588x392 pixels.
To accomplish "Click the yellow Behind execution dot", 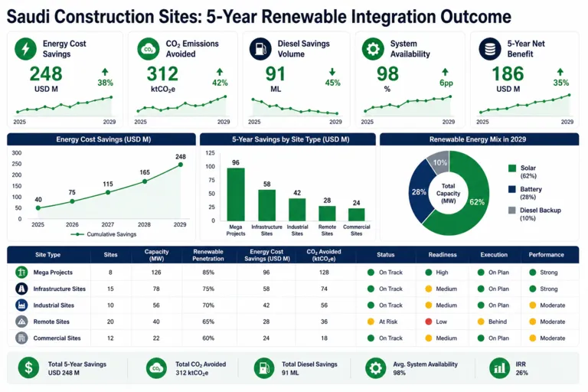I will pos(481,322).
